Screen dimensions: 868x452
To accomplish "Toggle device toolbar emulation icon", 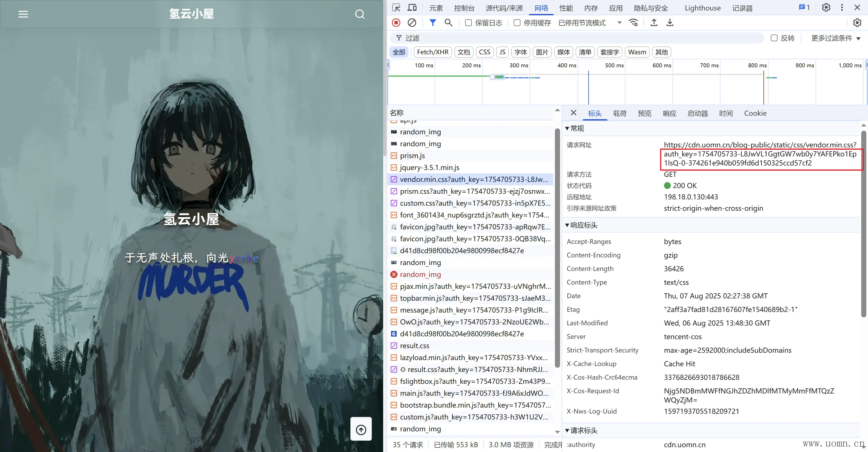I will point(412,8).
